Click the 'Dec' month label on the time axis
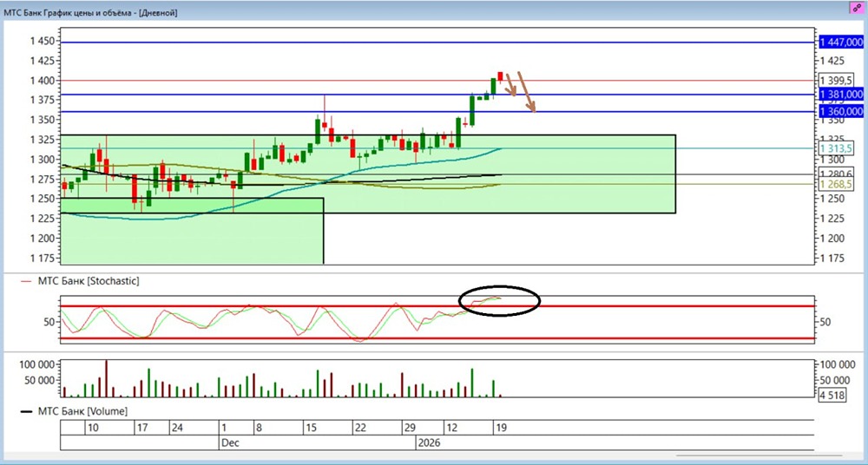This screenshot has width=868, height=465. (x=228, y=442)
